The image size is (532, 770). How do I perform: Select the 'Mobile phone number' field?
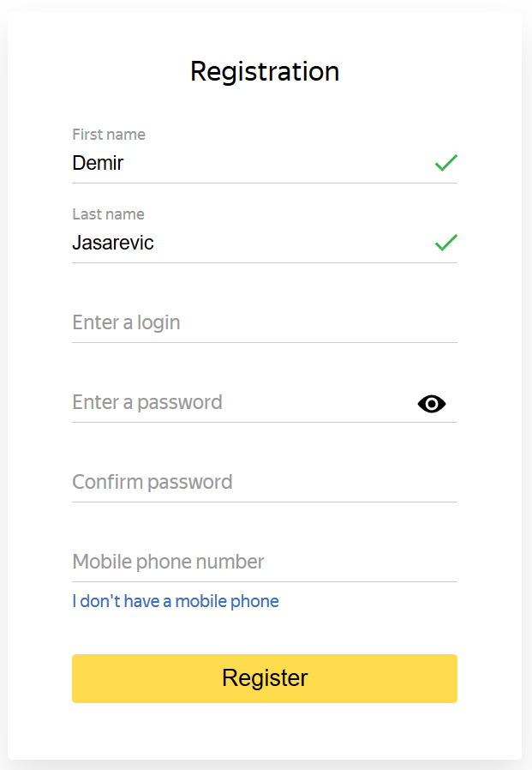pyautogui.click(x=265, y=562)
